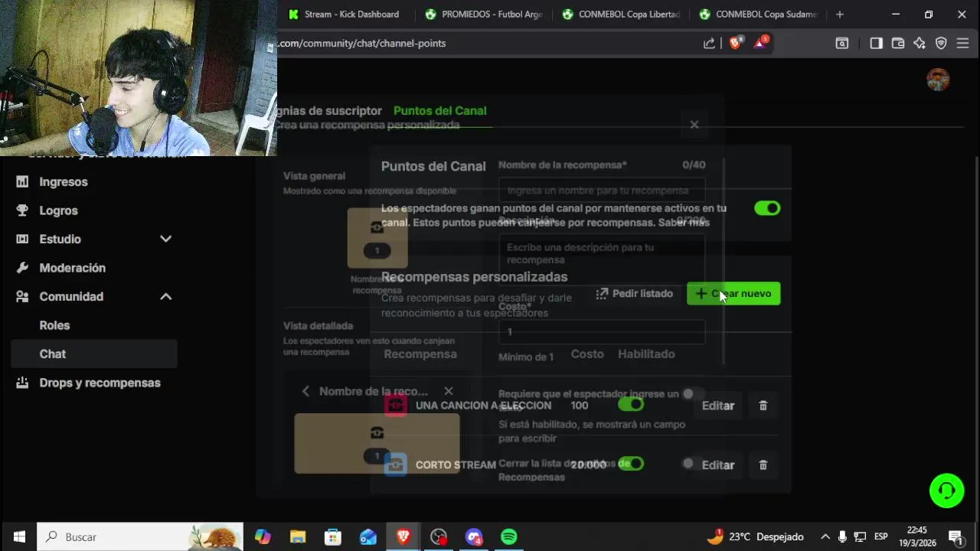Open the notifications center icon
Viewport: 980px width, 551px height.
click(956, 537)
